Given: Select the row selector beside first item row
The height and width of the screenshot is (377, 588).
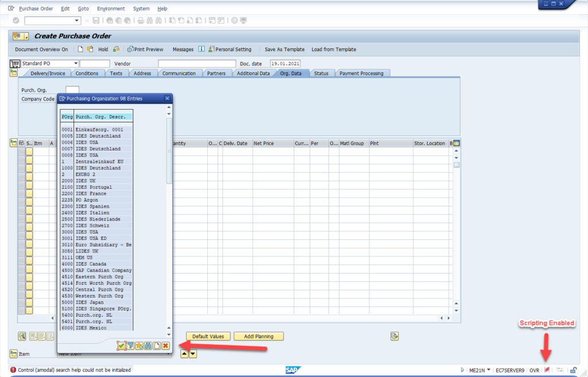Looking at the screenshot, I should [x=21, y=152].
